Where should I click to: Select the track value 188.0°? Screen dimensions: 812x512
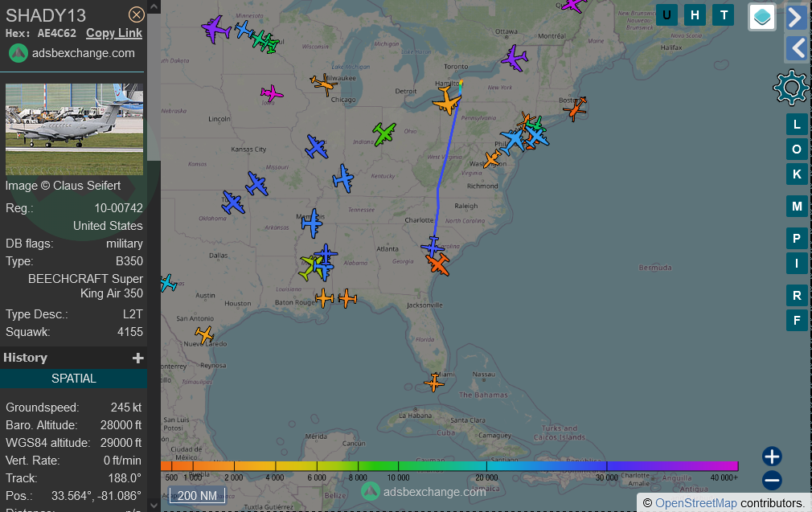click(125, 477)
